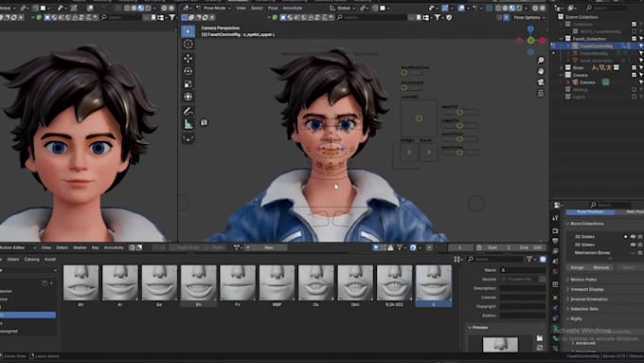Open the Pose menu in viewport header
The width and height of the screenshot is (644, 363).
[273, 8]
